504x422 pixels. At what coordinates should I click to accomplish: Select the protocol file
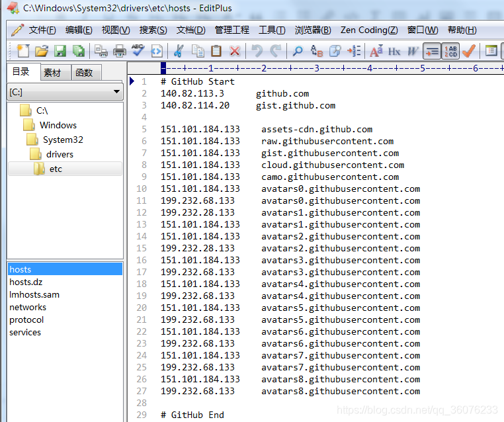26,319
